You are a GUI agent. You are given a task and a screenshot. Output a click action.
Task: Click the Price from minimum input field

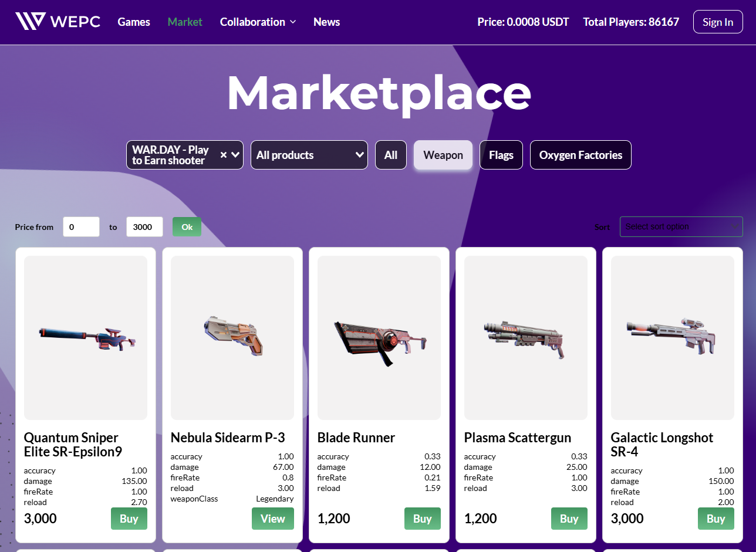point(81,226)
